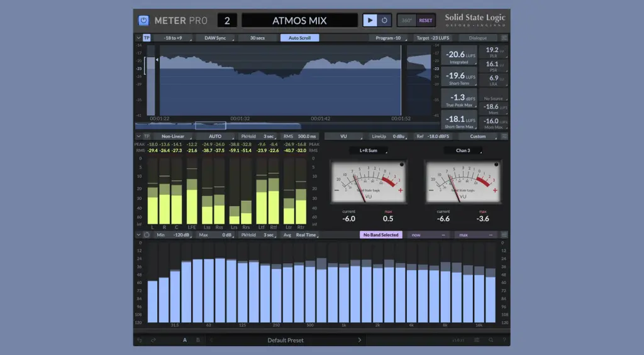Open the VU section hamburger menu
This screenshot has height=355, width=644.
click(504, 136)
